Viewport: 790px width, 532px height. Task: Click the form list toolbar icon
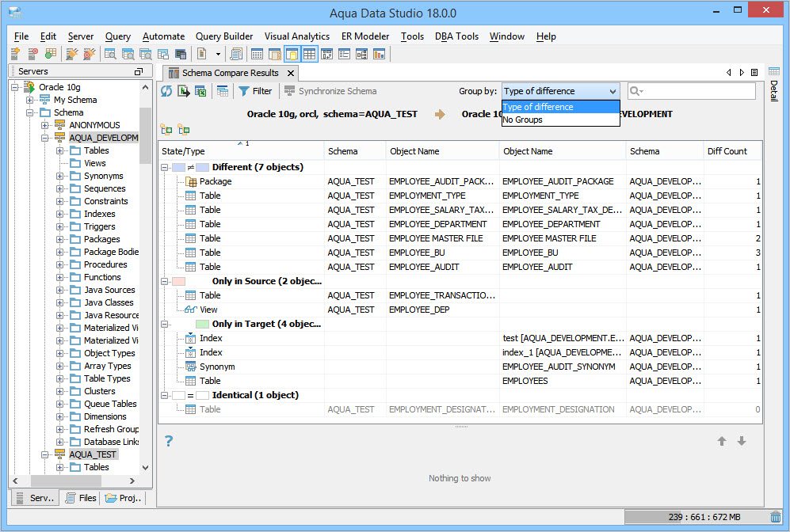[344, 53]
